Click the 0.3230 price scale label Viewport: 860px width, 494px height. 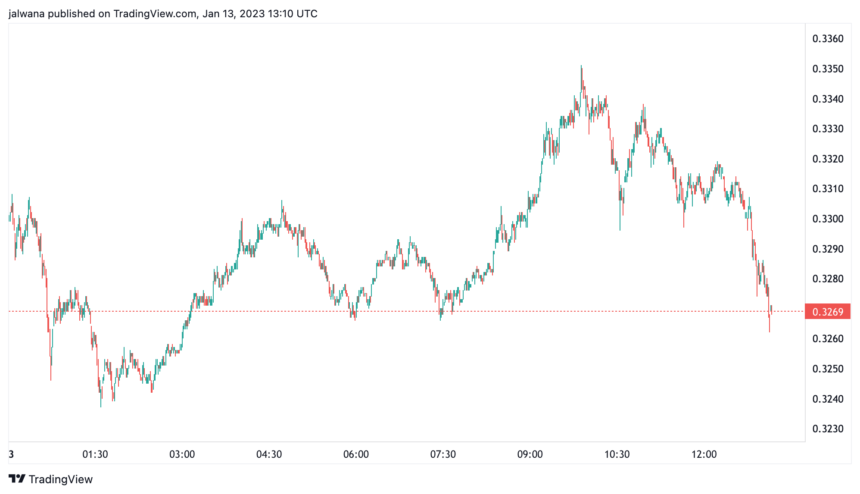pos(829,429)
